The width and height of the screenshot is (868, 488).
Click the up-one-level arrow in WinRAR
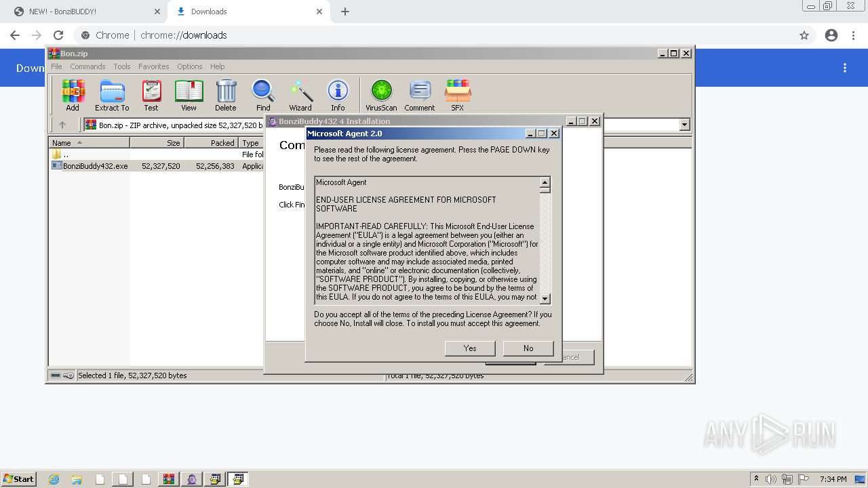[x=62, y=125]
